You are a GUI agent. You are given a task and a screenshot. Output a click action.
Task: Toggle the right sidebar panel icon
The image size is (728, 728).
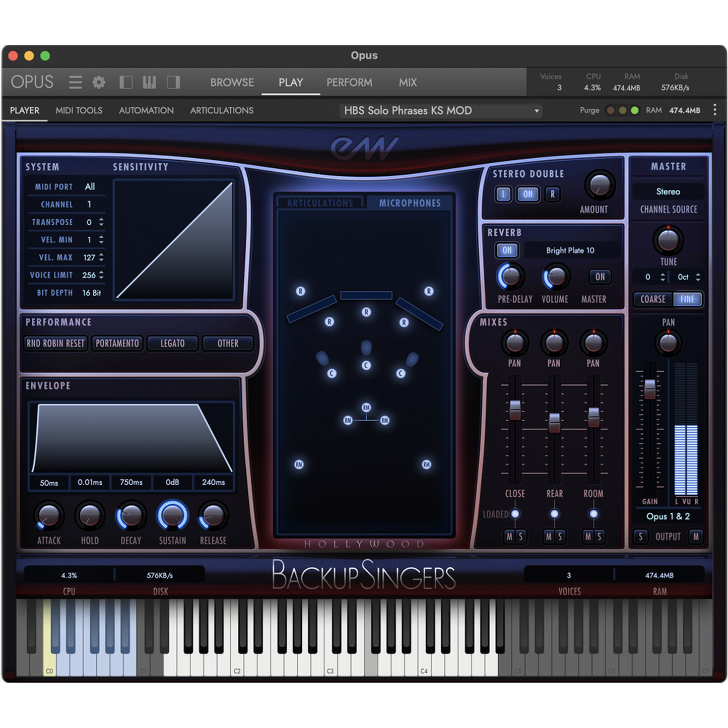(x=173, y=82)
